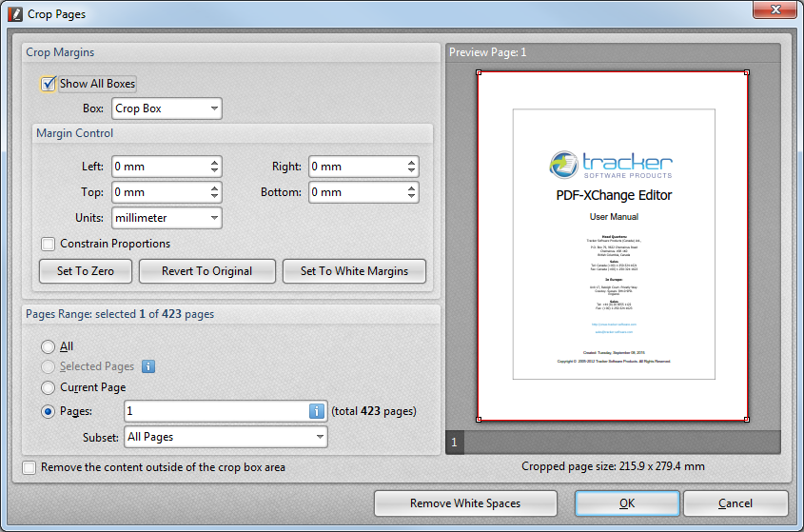Click the info icon next to Selected Pages

148,366
